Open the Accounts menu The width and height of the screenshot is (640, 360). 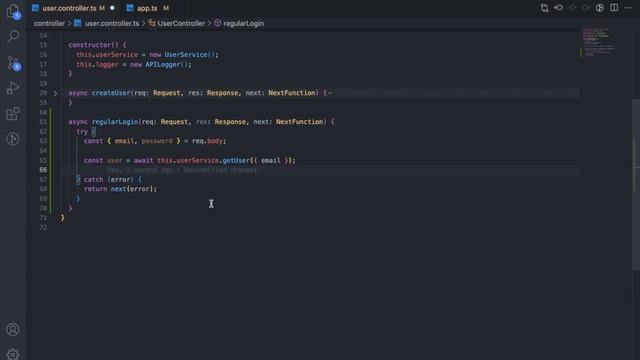13,329
